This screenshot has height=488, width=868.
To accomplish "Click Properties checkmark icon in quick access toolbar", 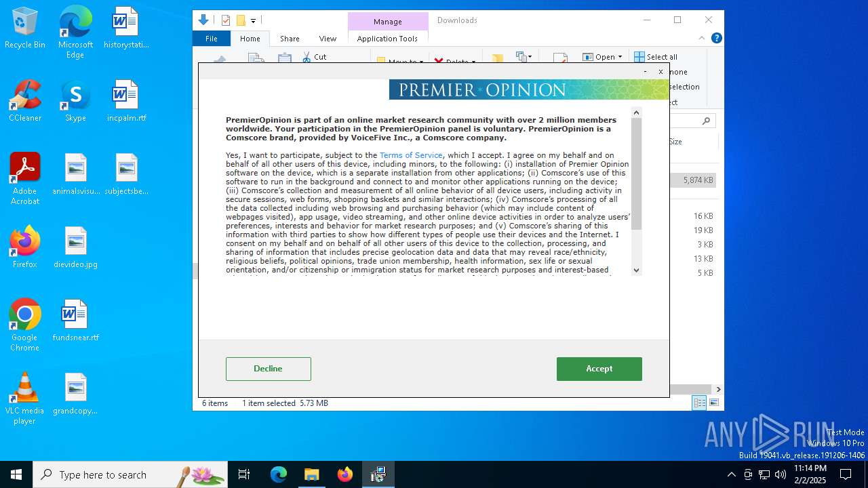I will click(226, 20).
